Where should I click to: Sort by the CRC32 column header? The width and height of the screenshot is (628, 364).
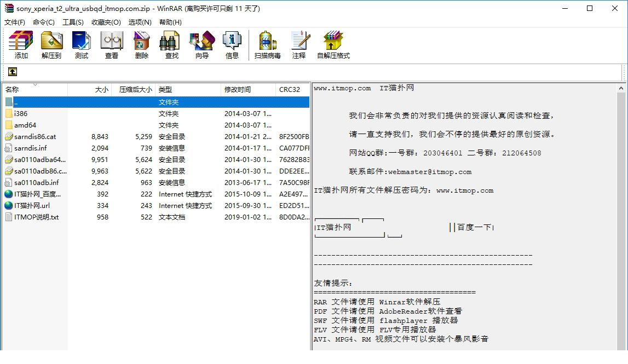coord(292,89)
